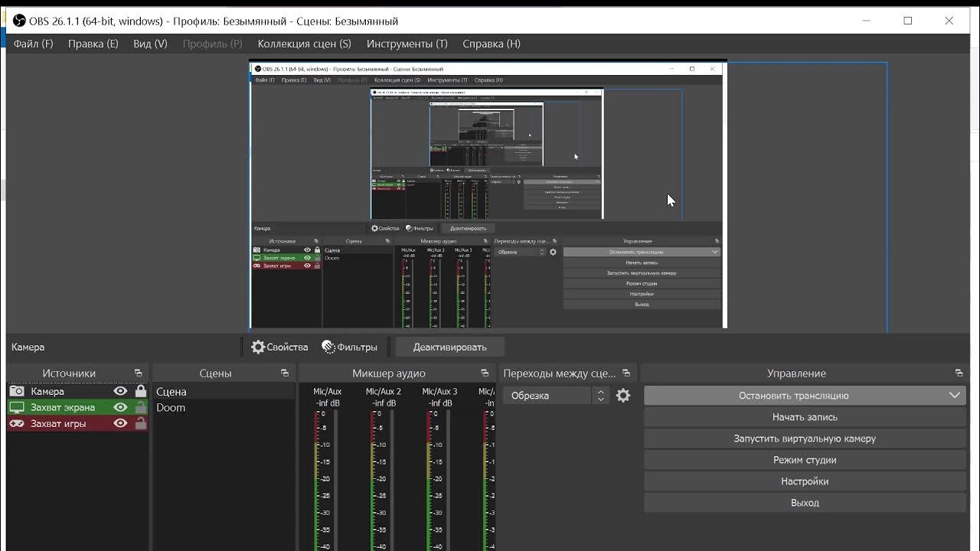Open the Правка (E) menu
The image size is (980, 551).
tap(93, 44)
